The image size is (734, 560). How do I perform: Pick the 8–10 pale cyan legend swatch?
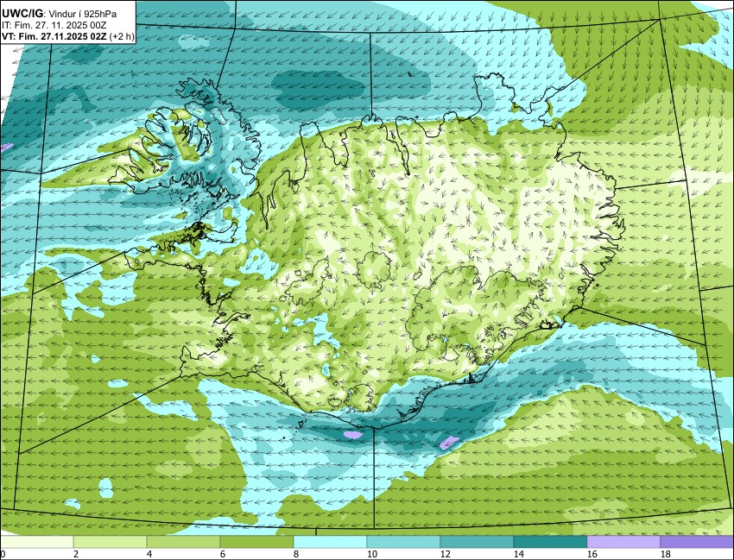pyautogui.click(x=330, y=542)
